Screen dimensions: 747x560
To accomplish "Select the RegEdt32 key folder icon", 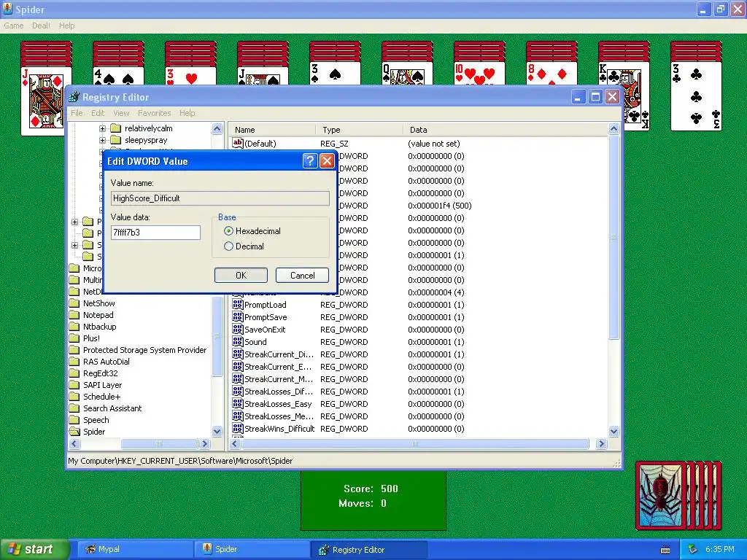I will pyautogui.click(x=74, y=373).
